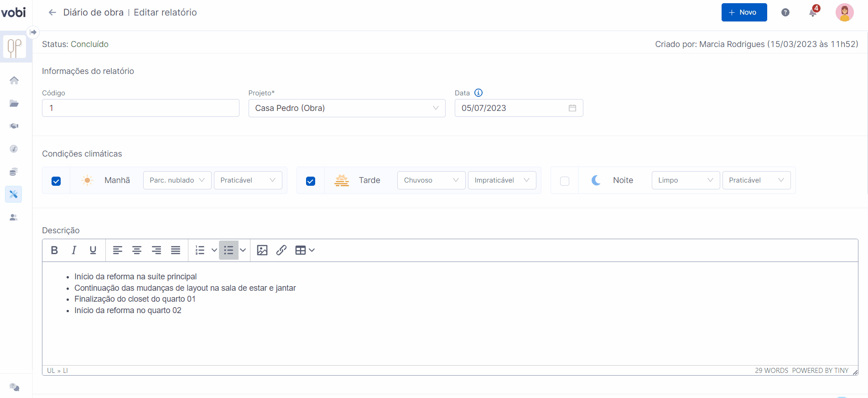Open the help question mark icon

785,12
